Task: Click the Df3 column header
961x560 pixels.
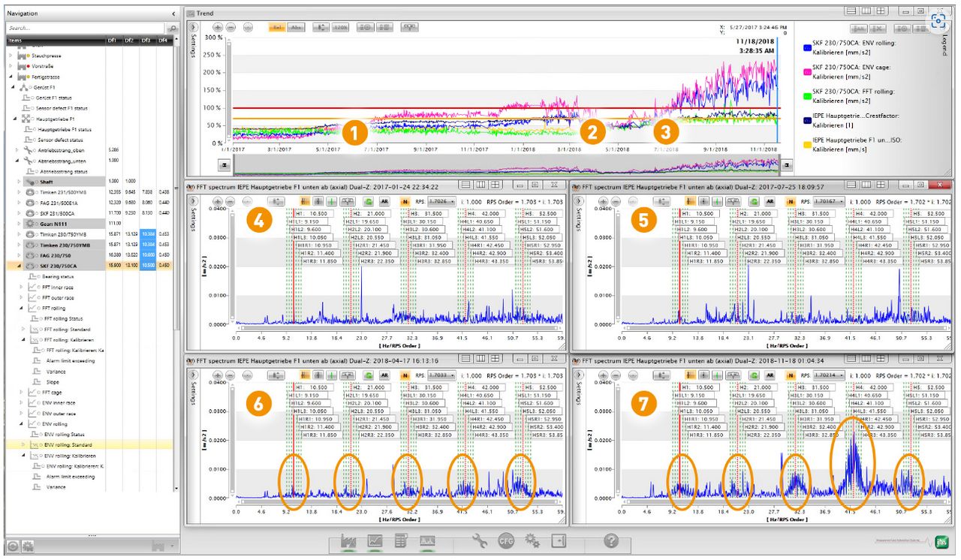Action: coord(146,40)
